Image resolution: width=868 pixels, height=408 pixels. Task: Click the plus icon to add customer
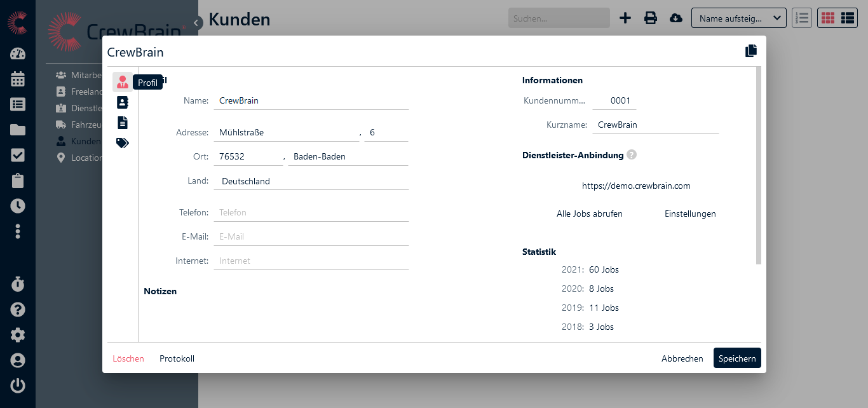[x=625, y=18]
